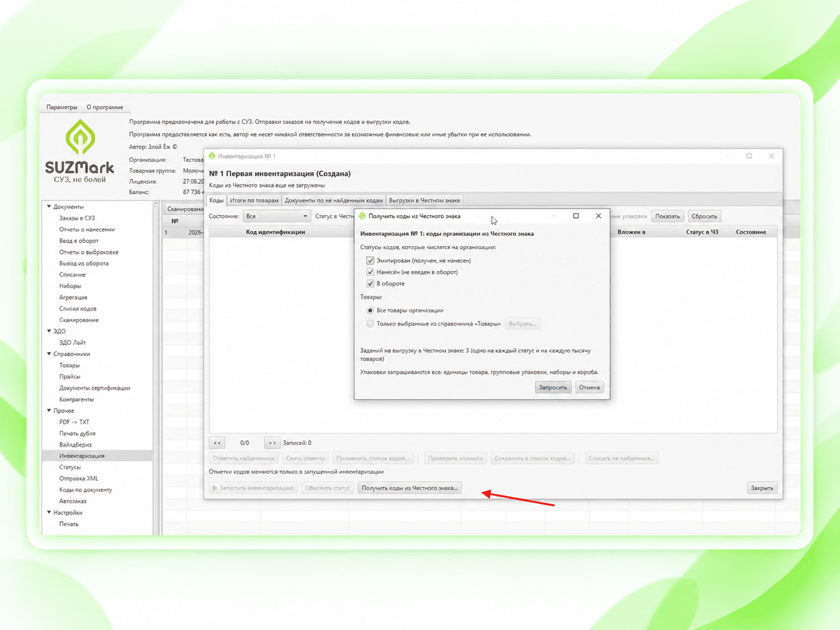Open the «Состояние» dropdown showing «Все»

(276, 216)
